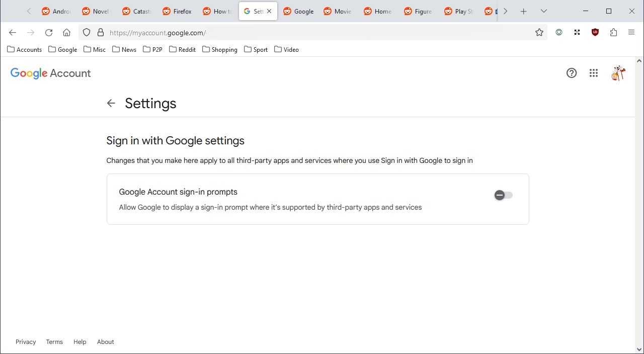Click the Sign in with Google settings heading
The image size is (644, 354).
[x=175, y=141]
